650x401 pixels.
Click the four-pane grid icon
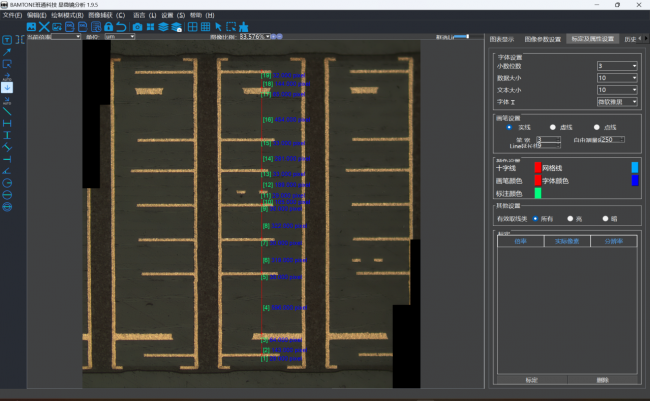pyautogui.click(x=192, y=27)
